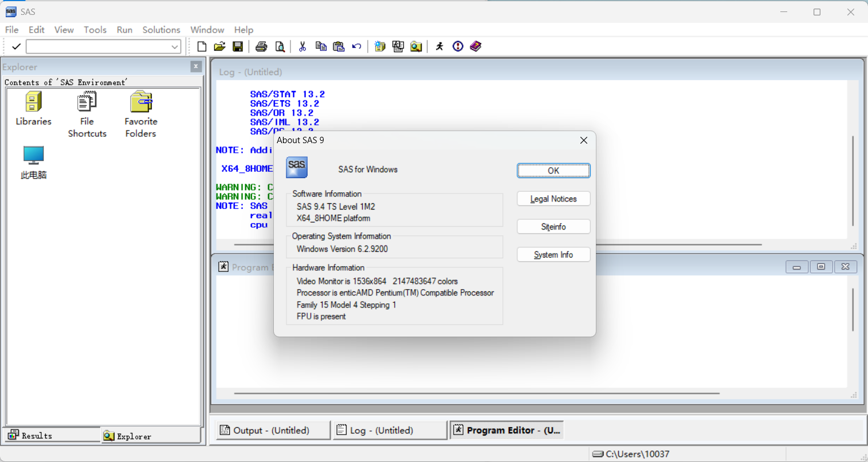Open the Tools menu
Viewport: 868px width, 462px height.
[x=95, y=30]
